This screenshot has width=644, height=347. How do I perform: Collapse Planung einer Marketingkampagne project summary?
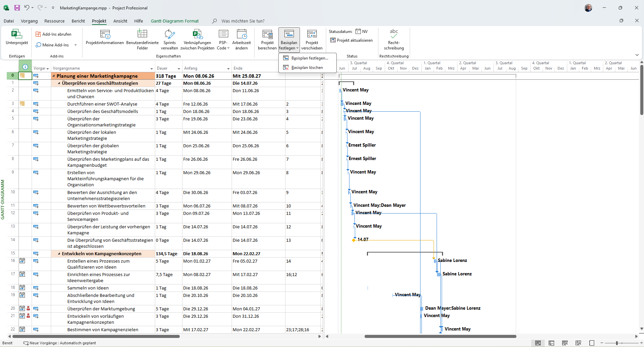pyautogui.click(x=54, y=76)
